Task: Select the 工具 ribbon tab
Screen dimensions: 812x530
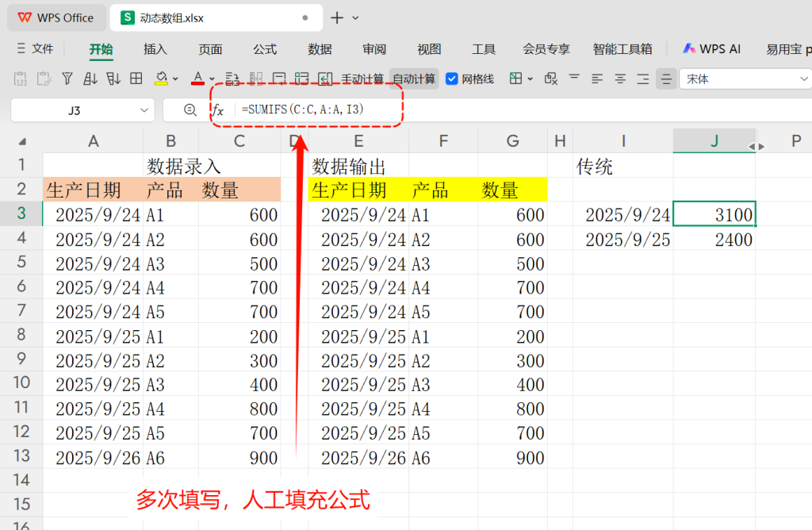Action: click(484, 49)
